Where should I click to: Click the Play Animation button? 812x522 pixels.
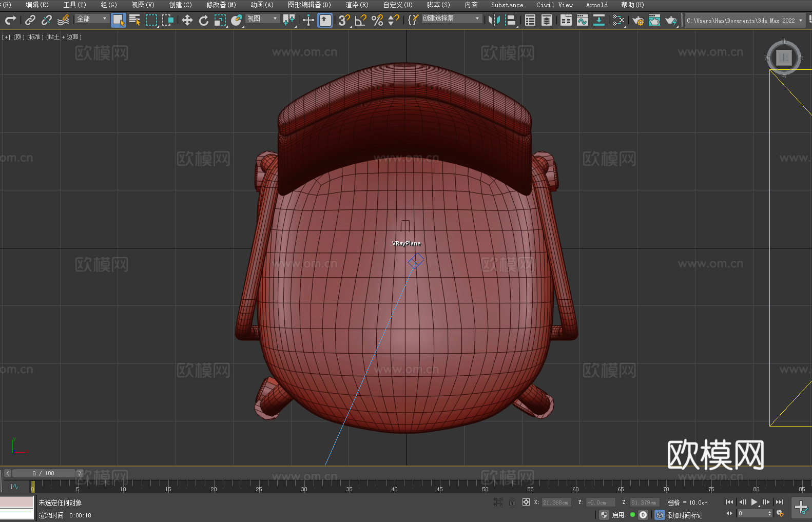(754, 502)
